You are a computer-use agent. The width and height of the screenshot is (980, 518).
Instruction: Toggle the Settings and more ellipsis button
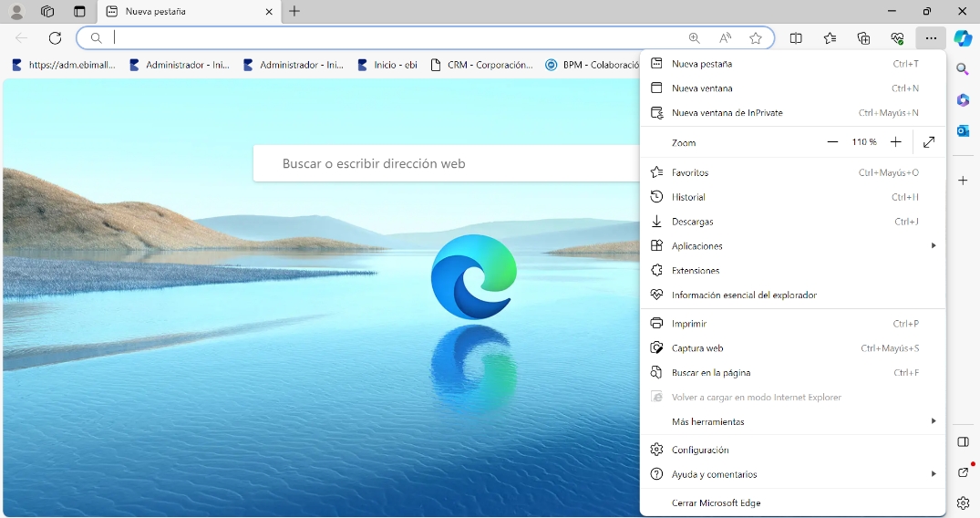[931, 38]
